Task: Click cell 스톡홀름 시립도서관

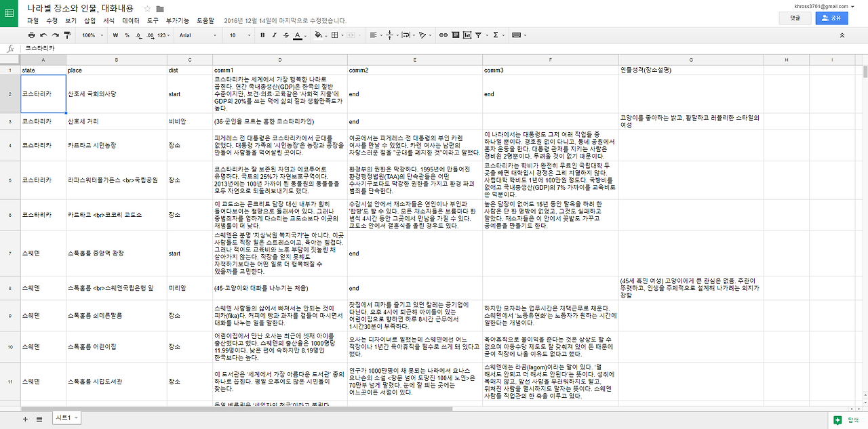Action: tap(117, 382)
